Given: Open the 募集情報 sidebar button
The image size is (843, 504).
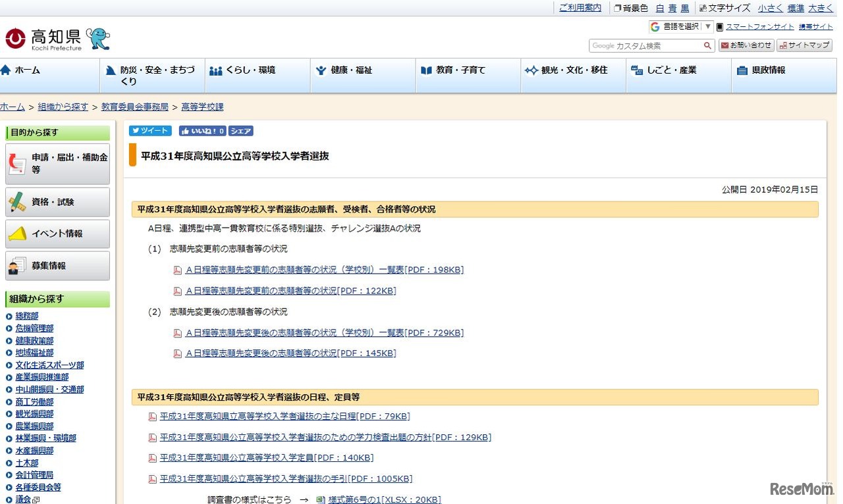Looking at the screenshot, I should [x=57, y=266].
